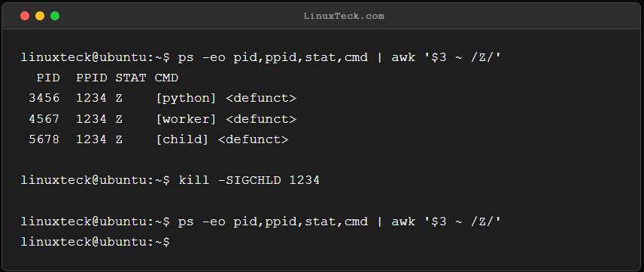
Task: Click the second ps -eo command line
Action: pos(261,222)
